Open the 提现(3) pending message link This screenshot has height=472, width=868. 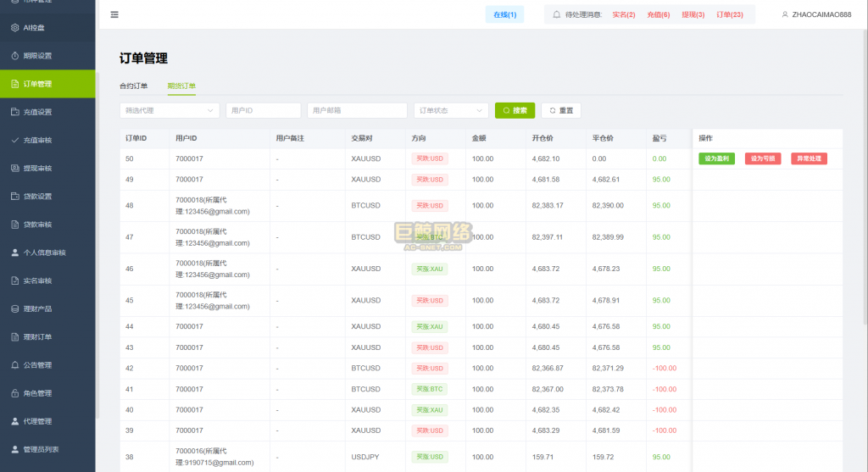(x=693, y=15)
